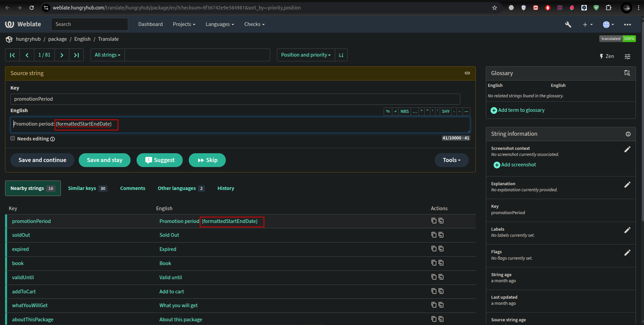The height and width of the screenshot is (325, 644).
Task: Click the Weblate search field
Action: pos(90,24)
